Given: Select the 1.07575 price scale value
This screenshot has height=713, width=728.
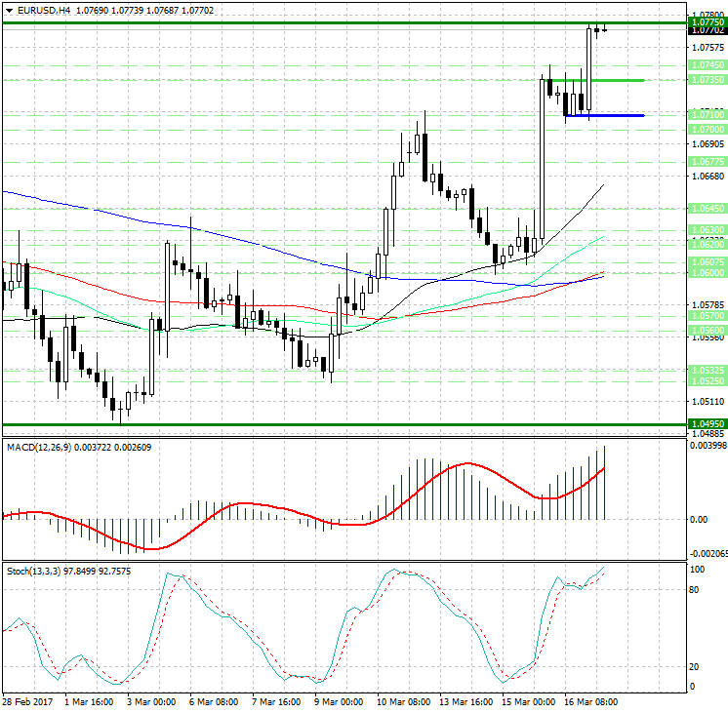Looking at the screenshot, I should [x=708, y=48].
